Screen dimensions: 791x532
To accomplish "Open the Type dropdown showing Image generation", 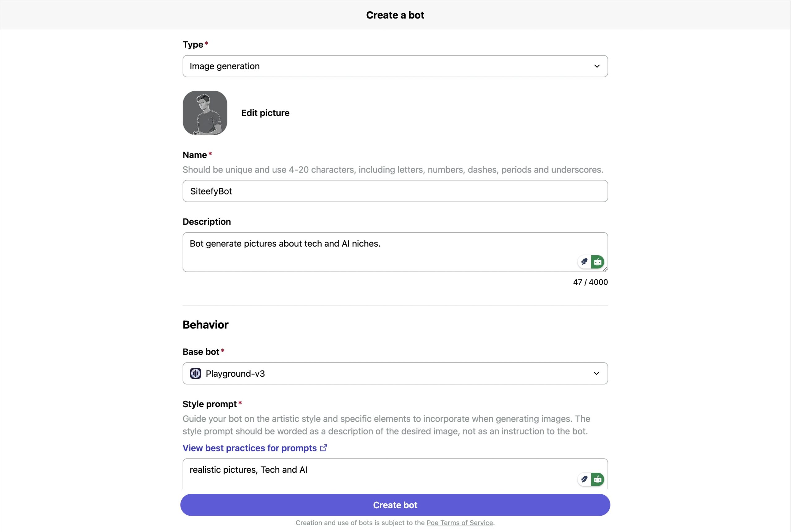I will pyautogui.click(x=395, y=66).
